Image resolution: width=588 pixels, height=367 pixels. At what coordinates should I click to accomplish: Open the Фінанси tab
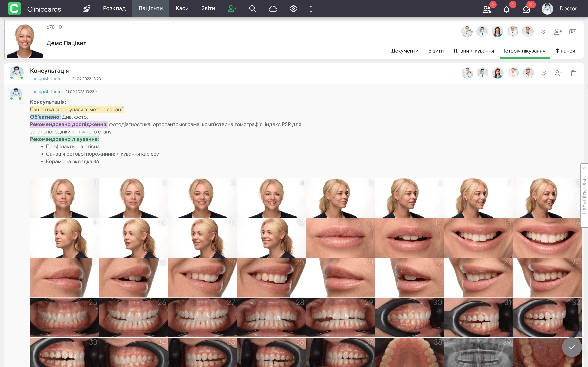click(565, 51)
